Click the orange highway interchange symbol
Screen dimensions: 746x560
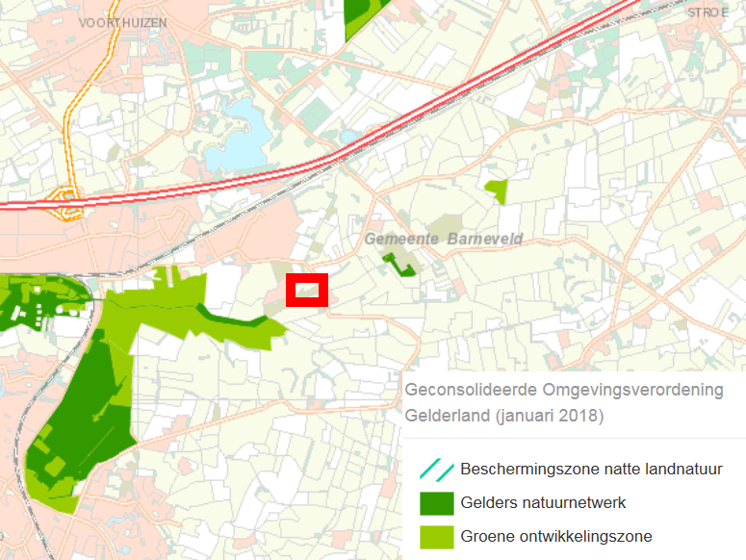click(65, 204)
